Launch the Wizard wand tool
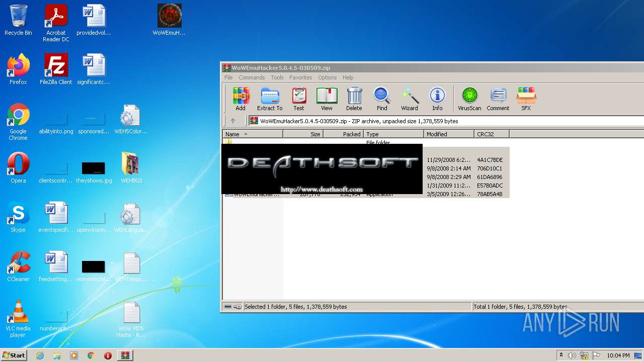The height and width of the screenshot is (362, 644). coord(410,99)
